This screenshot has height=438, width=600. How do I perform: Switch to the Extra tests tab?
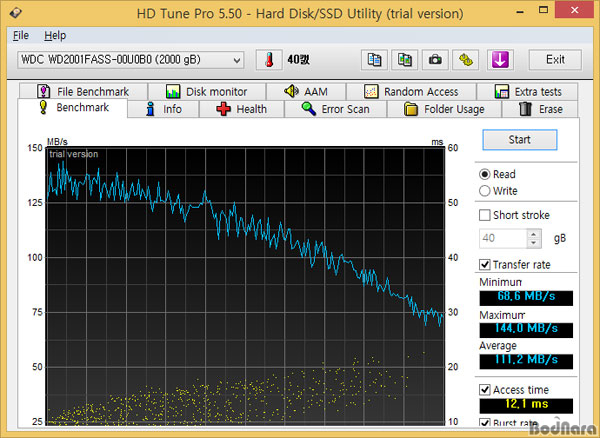(x=527, y=91)
